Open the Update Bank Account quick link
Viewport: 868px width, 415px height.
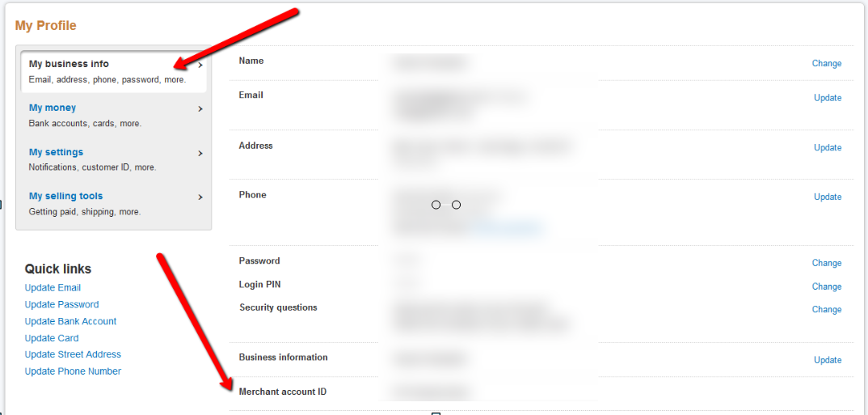pyautogui.click(x=70, y=321)
